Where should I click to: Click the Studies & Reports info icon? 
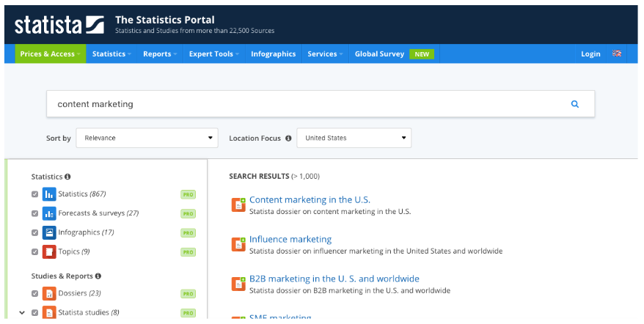(98, 276)
